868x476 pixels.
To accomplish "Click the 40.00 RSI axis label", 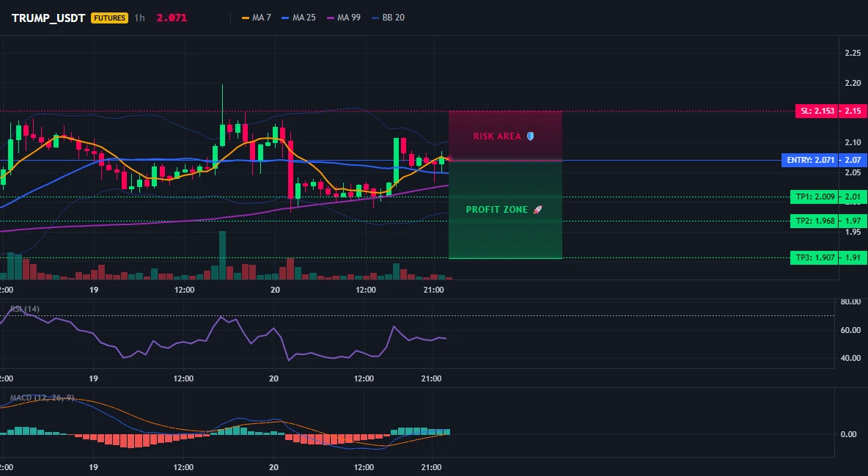I will click(851, 358).
